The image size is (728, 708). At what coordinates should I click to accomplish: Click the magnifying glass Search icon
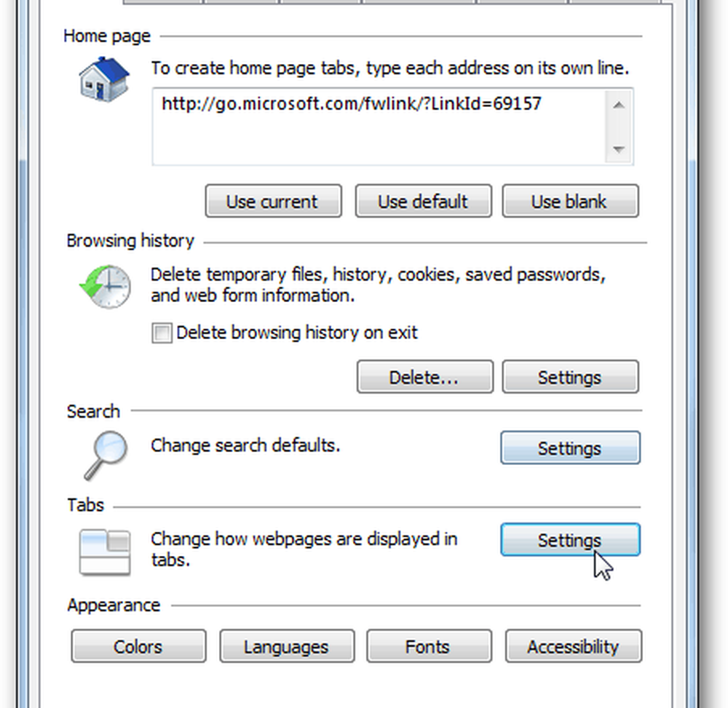coord(105,455)
